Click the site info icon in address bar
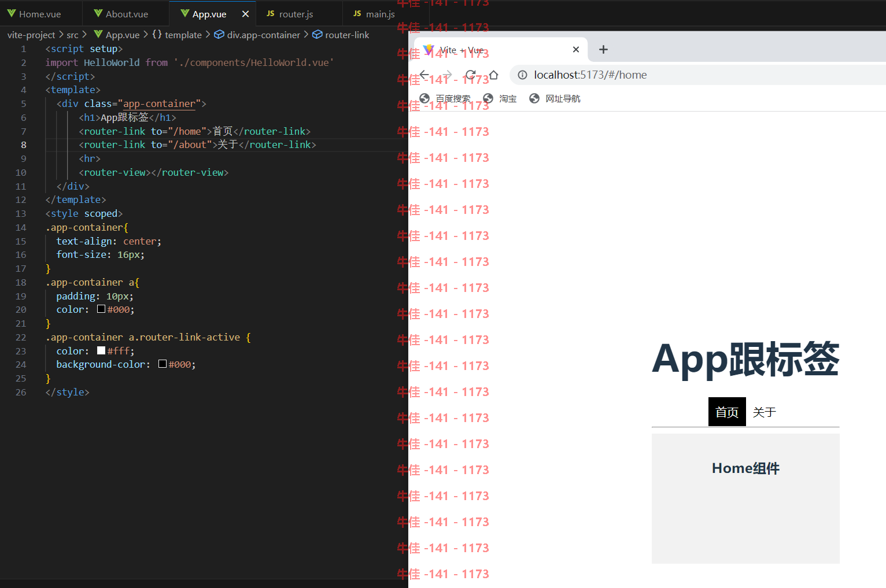Image resolution: width=886 pixels, height=588 pixels. click(522, 75)
